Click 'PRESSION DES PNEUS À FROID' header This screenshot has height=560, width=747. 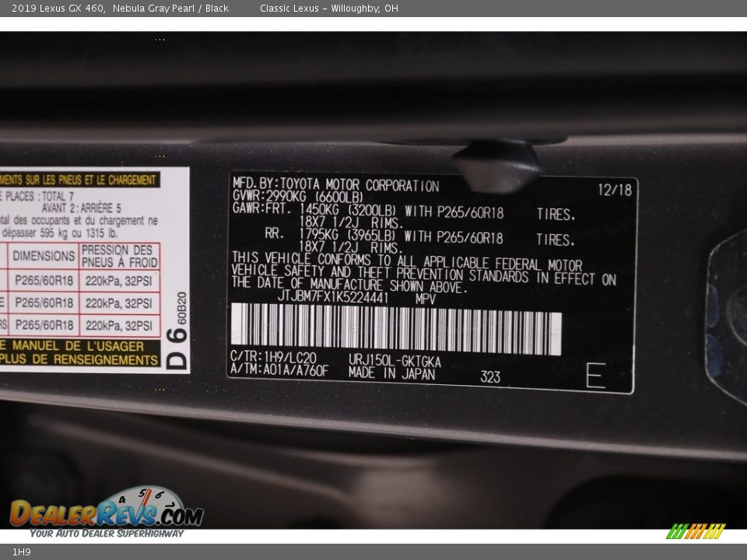[120, 256]
